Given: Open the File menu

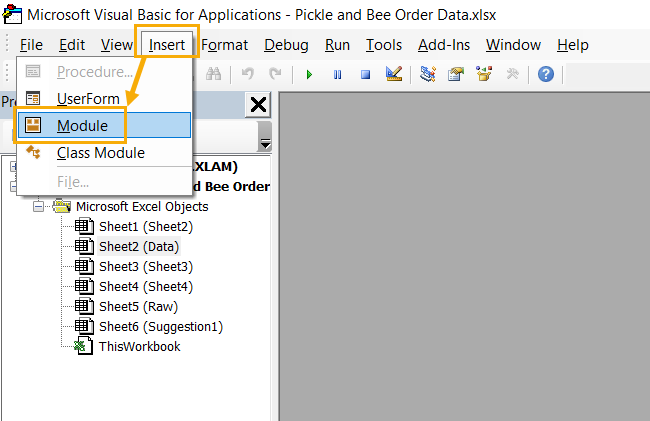Looking at the screenshot, I should click(31, 45).
